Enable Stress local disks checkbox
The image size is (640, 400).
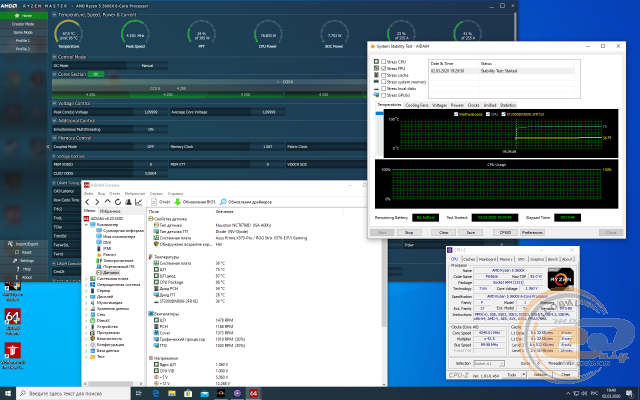click(x=383, y=89)
